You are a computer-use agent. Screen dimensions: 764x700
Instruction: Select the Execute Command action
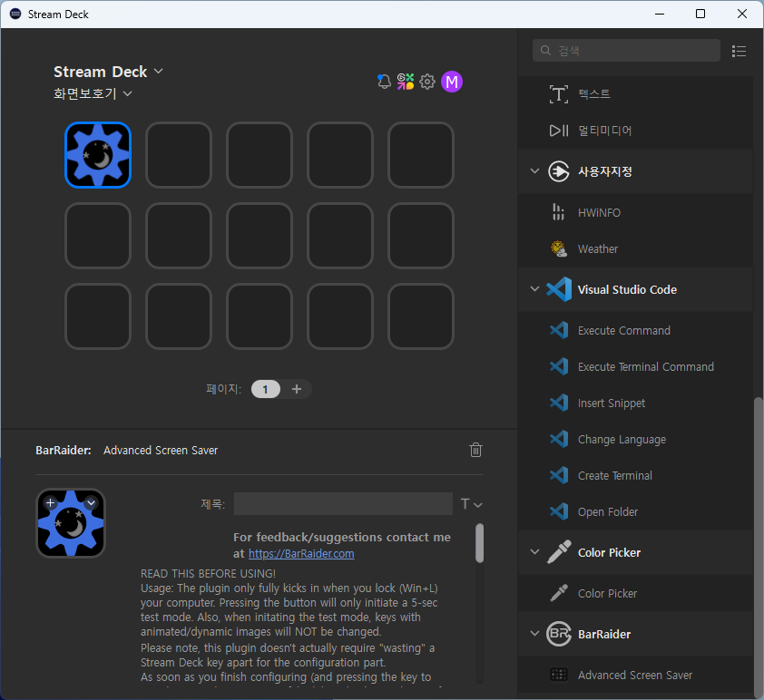(x=635, y=331)
